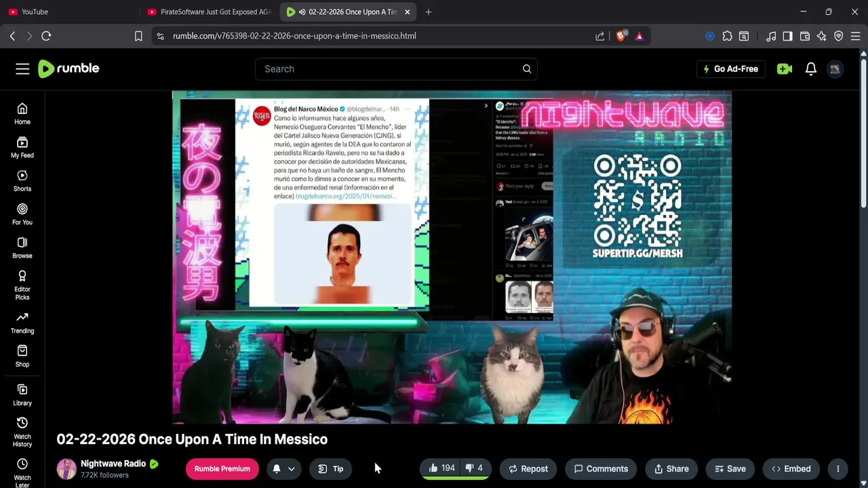The image size is (868, 488).
Task: Click the video title text
Action: point(192,439)
